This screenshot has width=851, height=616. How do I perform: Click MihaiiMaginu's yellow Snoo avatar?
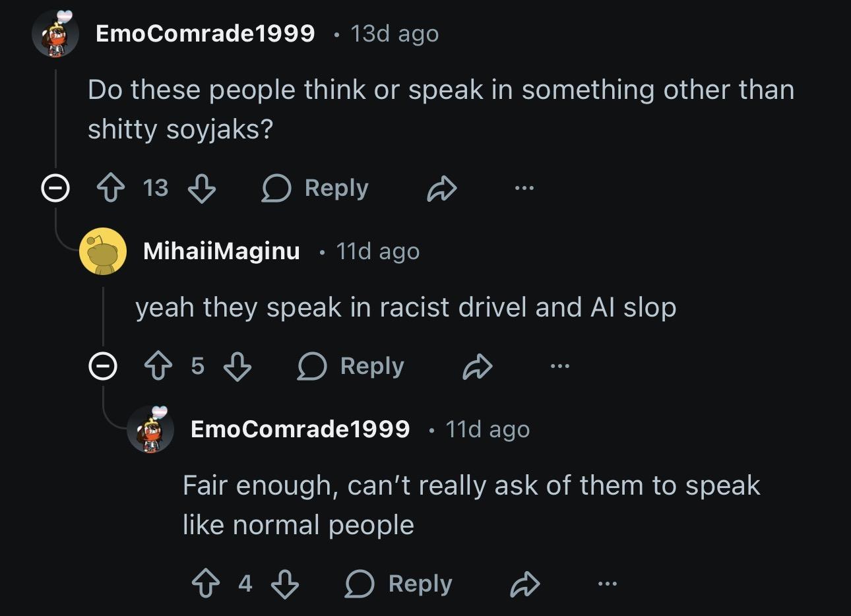point(103,251)
